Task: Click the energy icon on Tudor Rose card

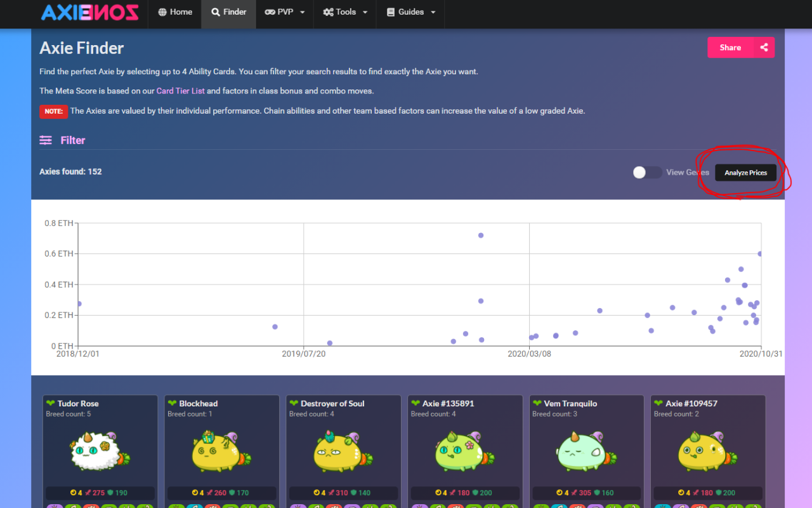Action: click(74, 493)
